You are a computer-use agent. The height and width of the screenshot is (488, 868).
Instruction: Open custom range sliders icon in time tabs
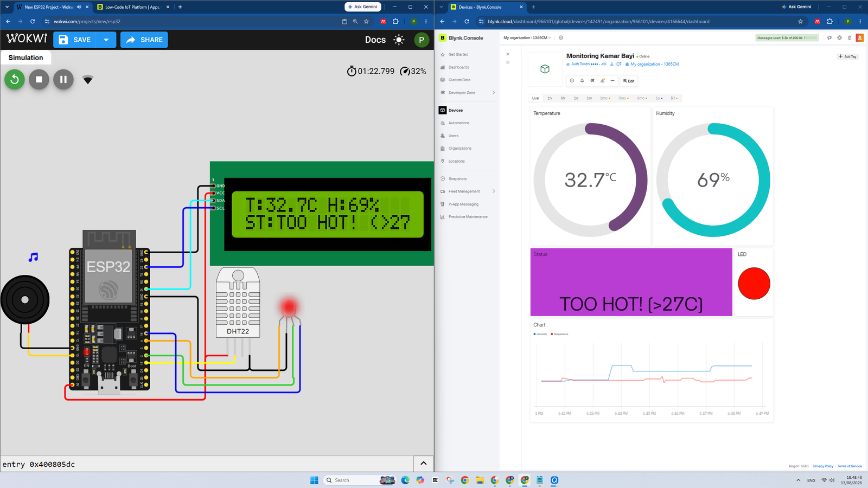point(674,98)
